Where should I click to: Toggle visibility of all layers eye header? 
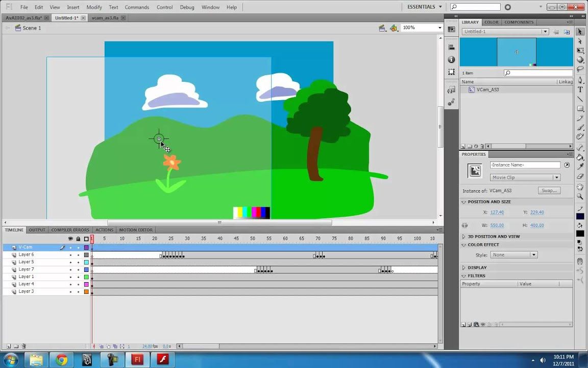pos(70,239)
